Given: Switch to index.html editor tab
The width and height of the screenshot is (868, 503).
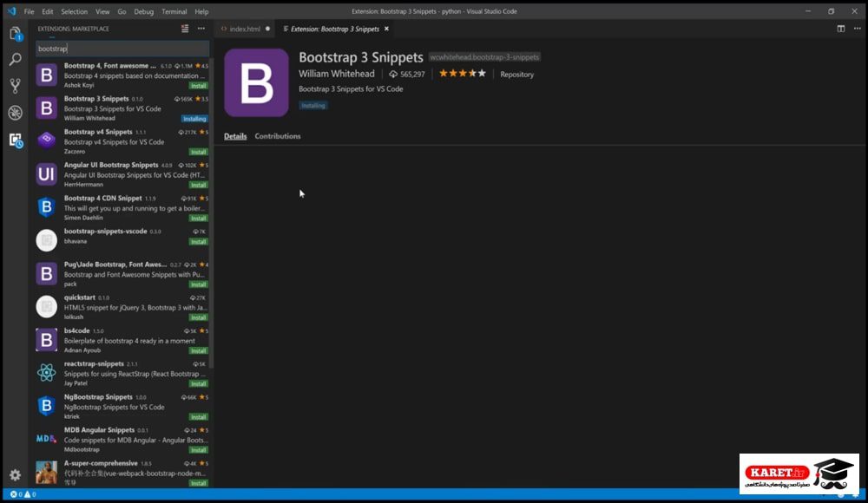Looking at the screenshot, I should coord(246,29).
